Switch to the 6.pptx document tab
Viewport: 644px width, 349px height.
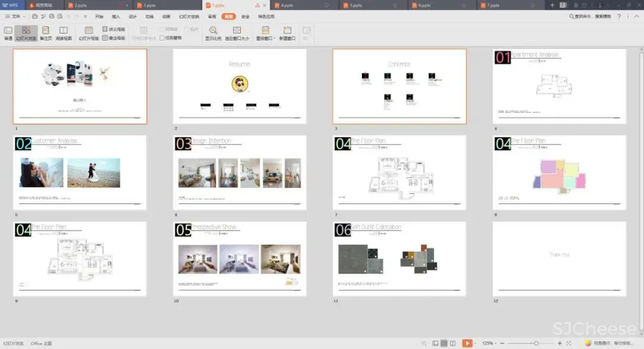[424, 5]
